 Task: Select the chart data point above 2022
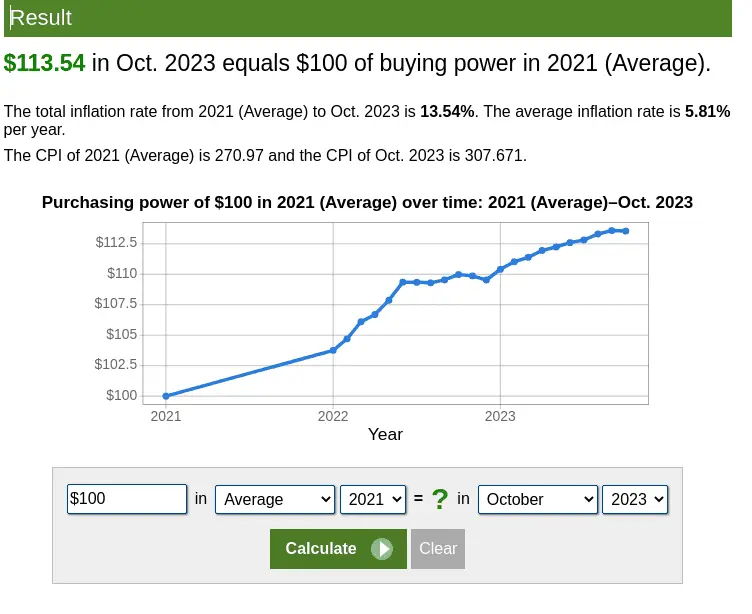pyautogui.click(x=333, y=350)
